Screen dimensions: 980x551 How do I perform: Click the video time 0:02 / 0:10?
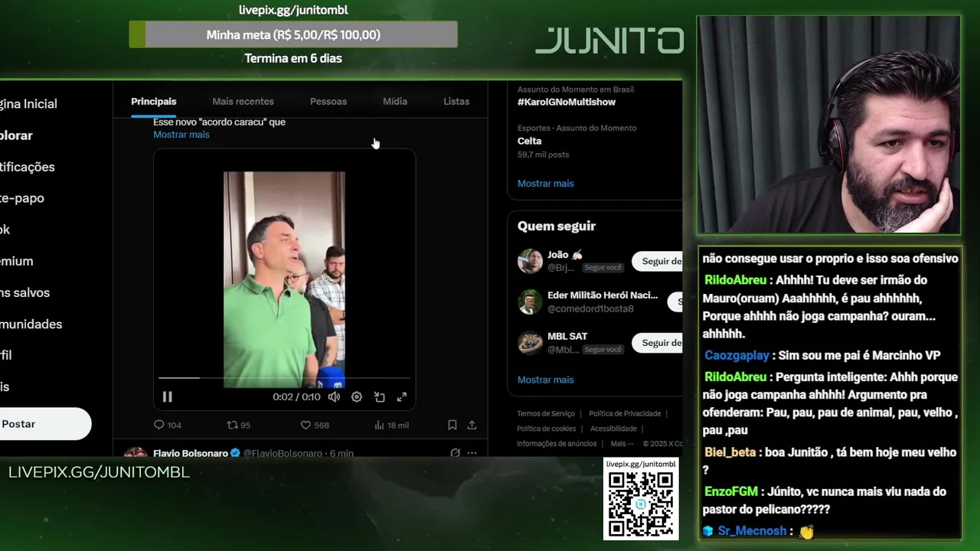tap(296, 396)
